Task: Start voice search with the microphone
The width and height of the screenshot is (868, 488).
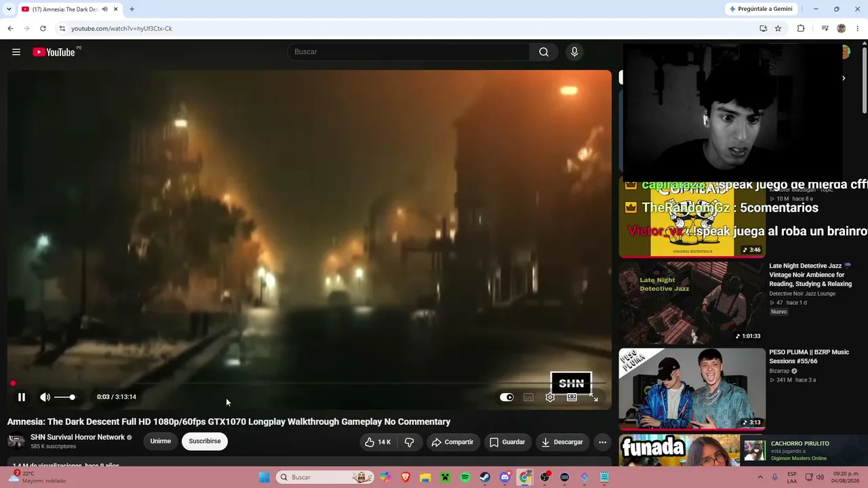Action: click(574, 52)
